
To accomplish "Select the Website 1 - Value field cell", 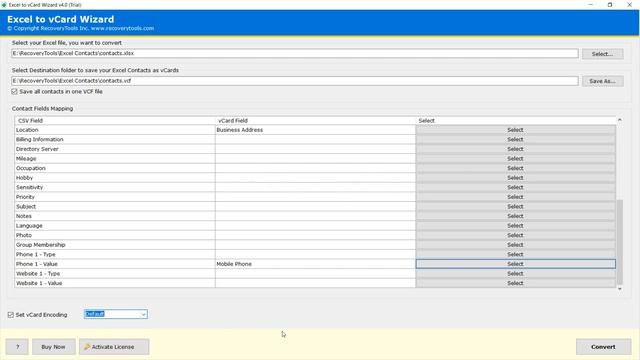I will point(115,283).
